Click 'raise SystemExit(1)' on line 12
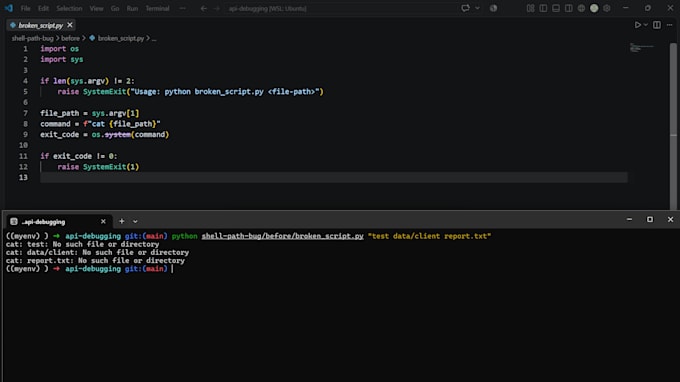Viewport: 680px width, 382px height. tap(98, 167)
